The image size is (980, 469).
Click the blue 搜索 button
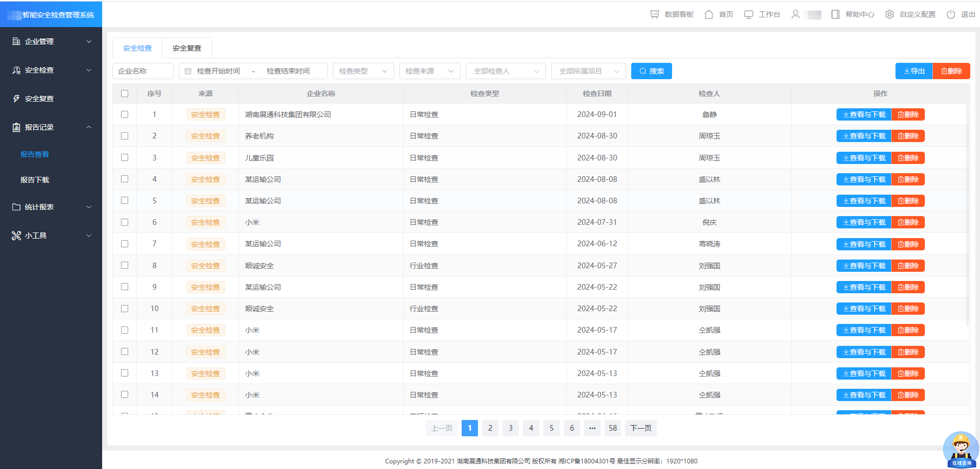point(651,71)
